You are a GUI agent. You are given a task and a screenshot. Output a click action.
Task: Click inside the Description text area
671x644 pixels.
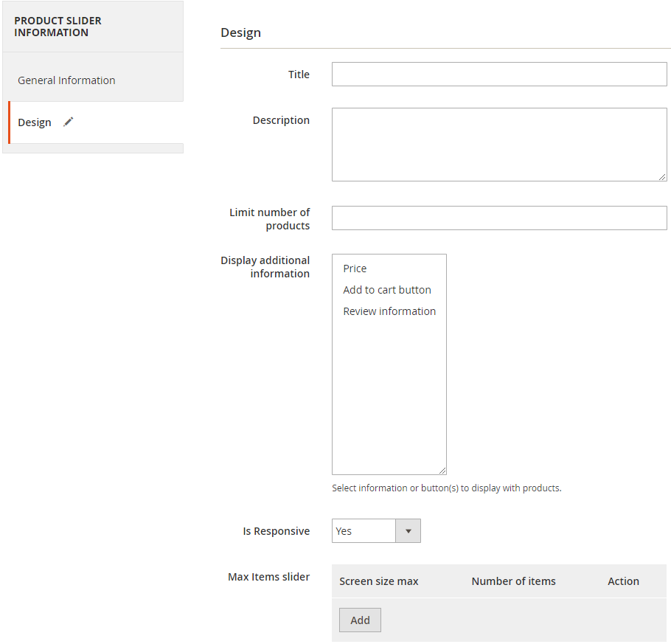[x=499, y=145]
